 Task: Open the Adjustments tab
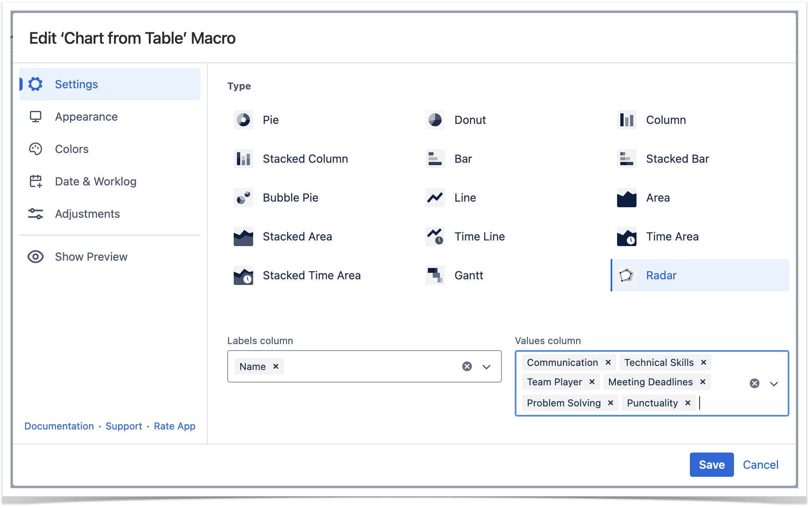[x=87, y=214]
